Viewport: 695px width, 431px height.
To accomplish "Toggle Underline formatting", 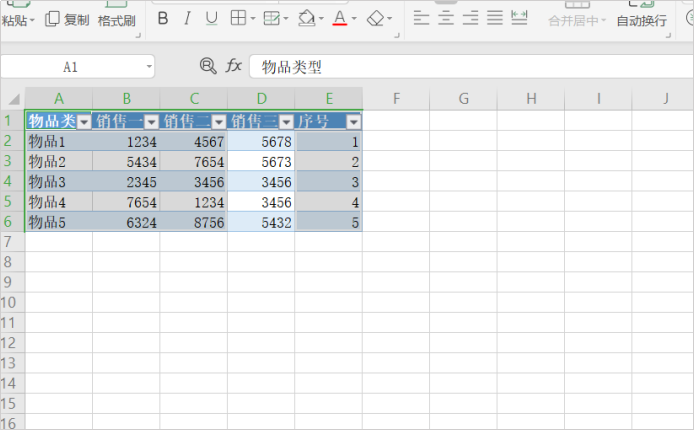I will [211, 19].
